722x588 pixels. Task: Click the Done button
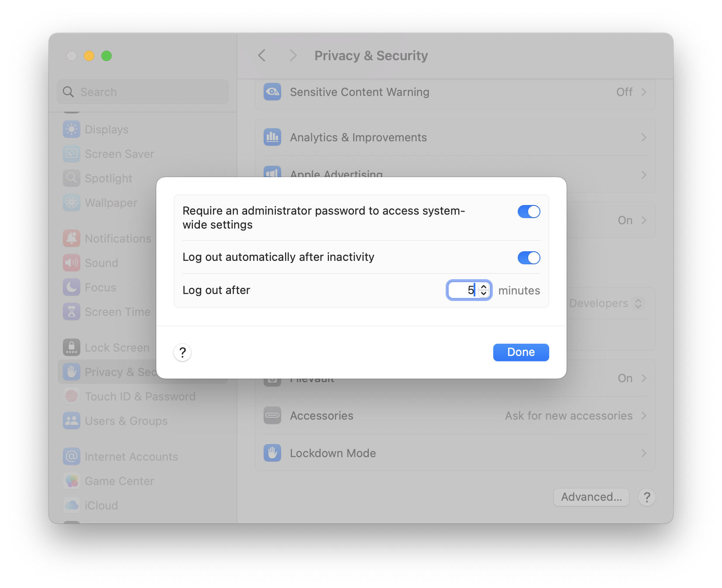[521, 352]
